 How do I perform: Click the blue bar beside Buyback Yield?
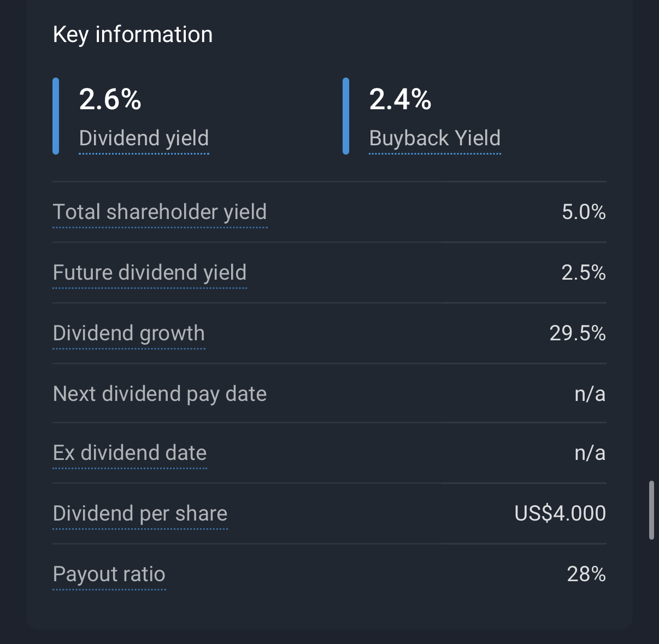pos(346,116)
